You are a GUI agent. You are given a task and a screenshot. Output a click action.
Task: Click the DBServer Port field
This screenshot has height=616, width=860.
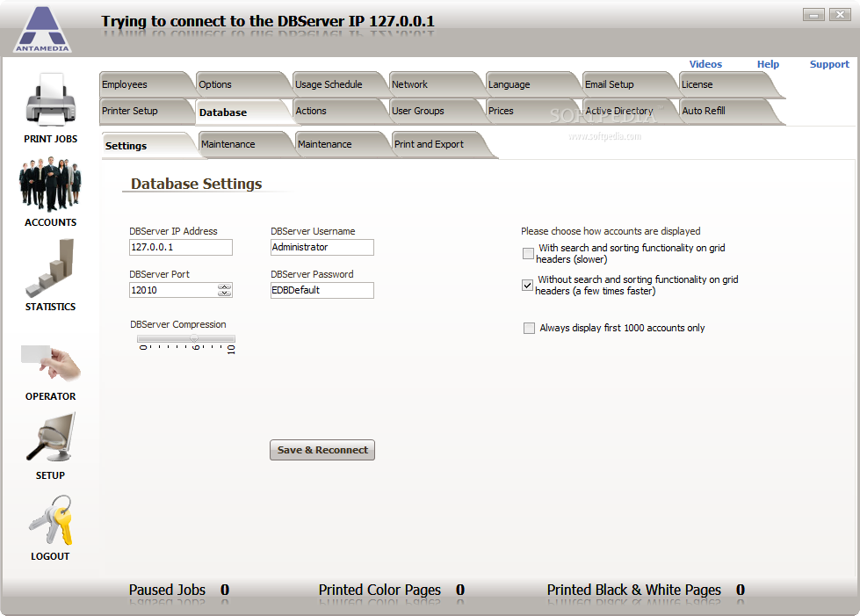(x=181, y=290)
